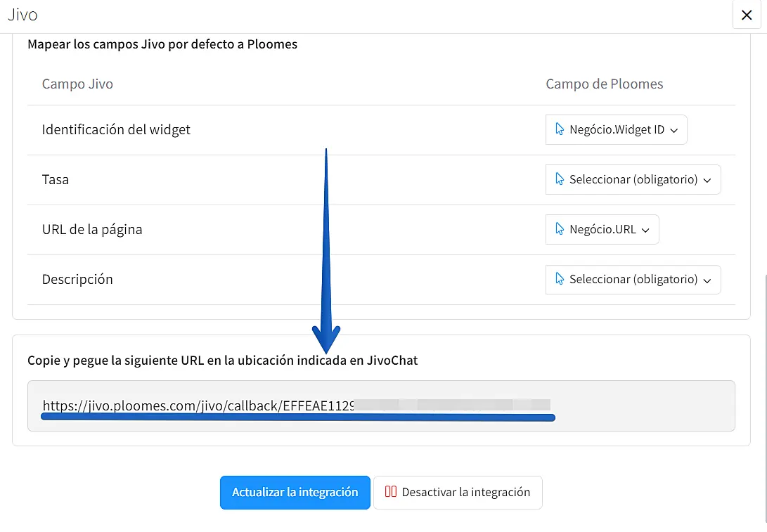
Task: Click the Campo de Ploomes column header
Action: [604, 84]
